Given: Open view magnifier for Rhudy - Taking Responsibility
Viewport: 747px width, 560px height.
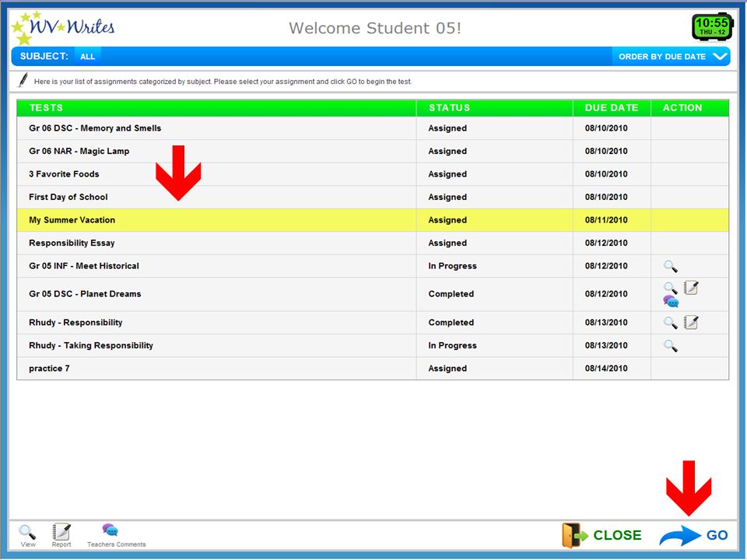Looking at the screenshot, I should pos(670,345).
